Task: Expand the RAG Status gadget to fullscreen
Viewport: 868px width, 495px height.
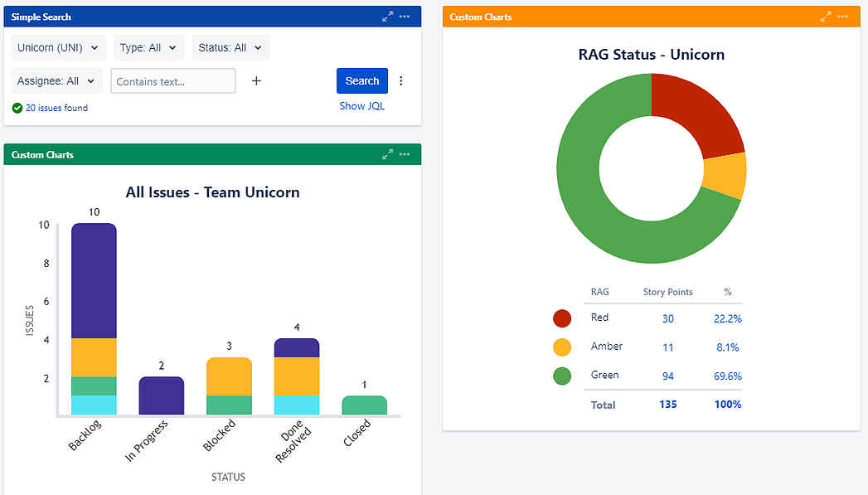Action: pyautogui.click(x=826, y=16)
